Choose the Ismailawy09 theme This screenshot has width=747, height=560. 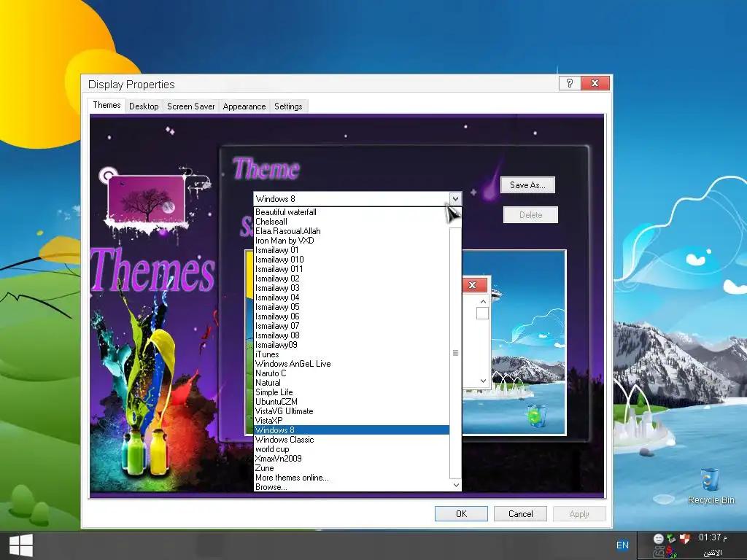pyautogui.click(x=352, y=345)
